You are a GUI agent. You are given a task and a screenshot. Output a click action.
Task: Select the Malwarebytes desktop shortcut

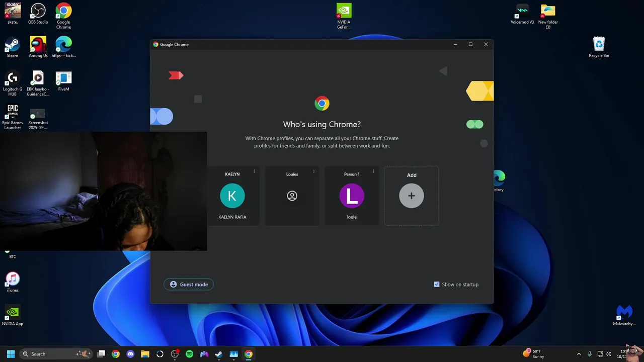pos(624,315)
